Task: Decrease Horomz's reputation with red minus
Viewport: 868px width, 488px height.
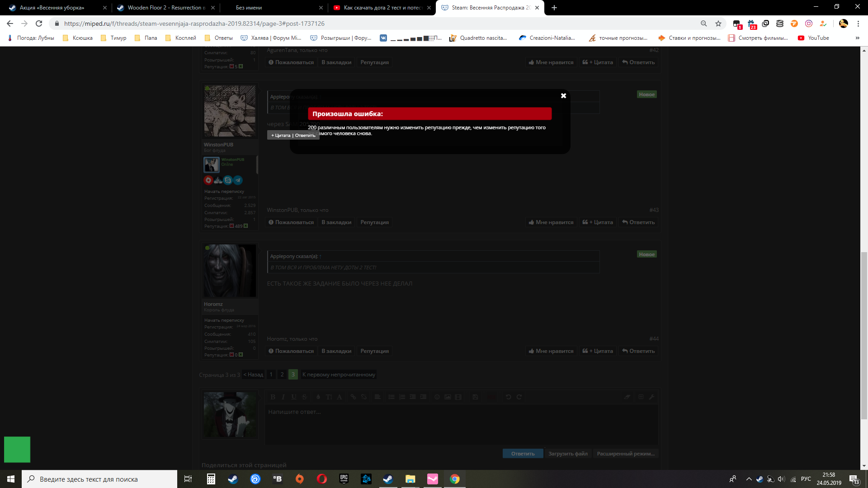Action: coord(232,355)
